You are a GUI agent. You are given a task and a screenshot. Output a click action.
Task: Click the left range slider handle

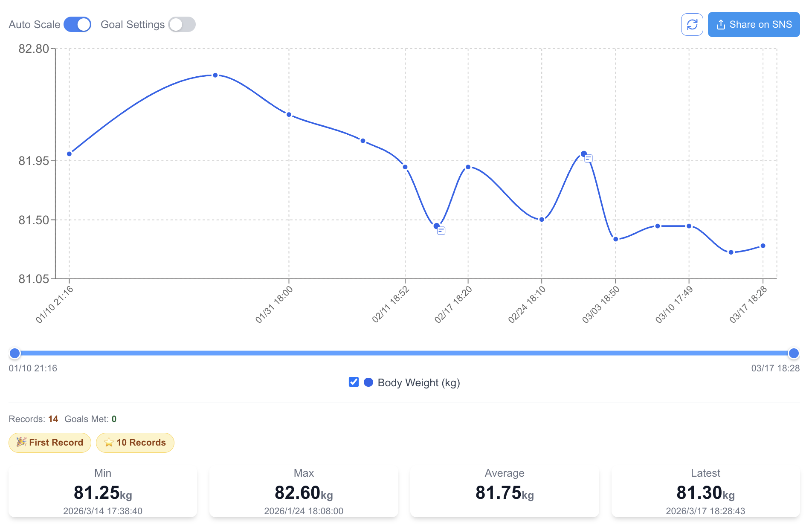15,353
